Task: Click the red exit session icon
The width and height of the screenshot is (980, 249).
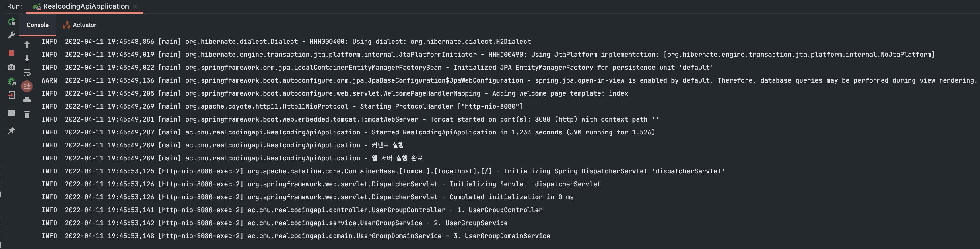Action: coord(11,95)
